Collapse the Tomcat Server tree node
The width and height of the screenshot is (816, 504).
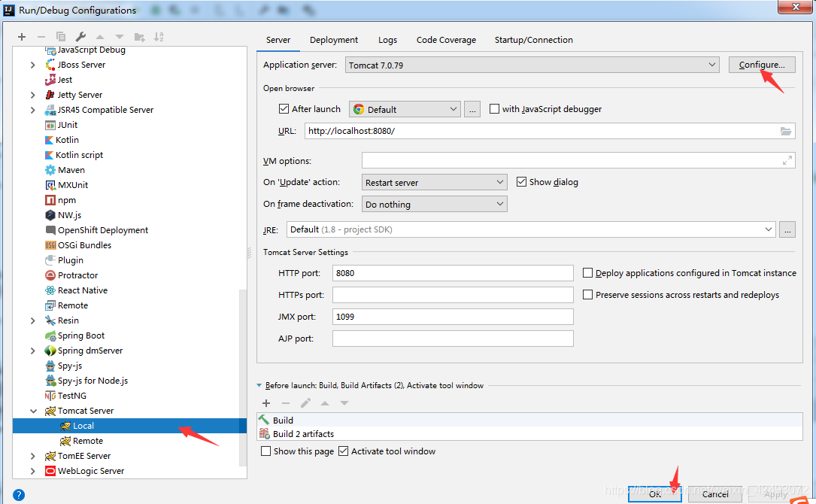coord(33,411)
